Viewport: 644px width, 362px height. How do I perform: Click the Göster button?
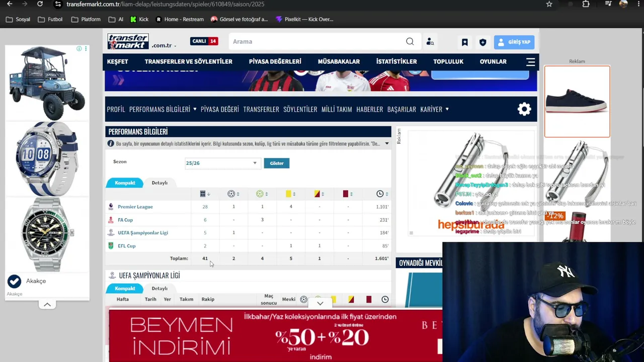point(277,163)
